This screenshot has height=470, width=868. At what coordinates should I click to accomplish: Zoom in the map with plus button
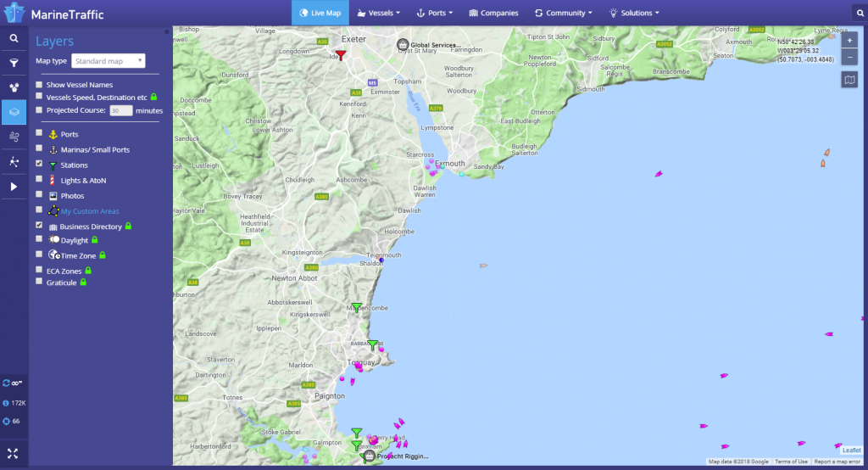click(850, 41)
